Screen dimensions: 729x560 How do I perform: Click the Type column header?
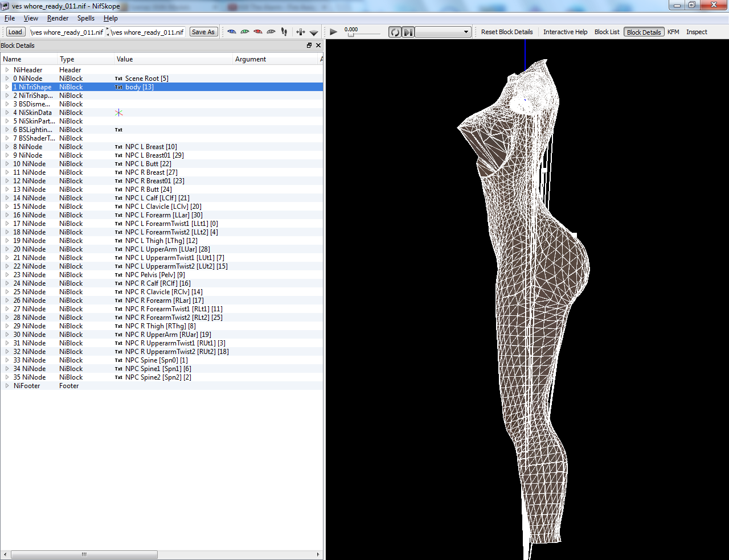[85, 59]
